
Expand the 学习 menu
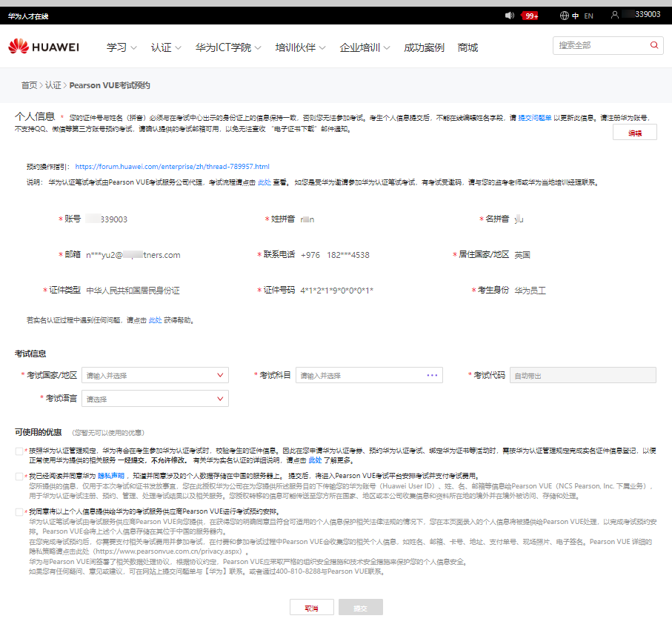tap(122, 47)
